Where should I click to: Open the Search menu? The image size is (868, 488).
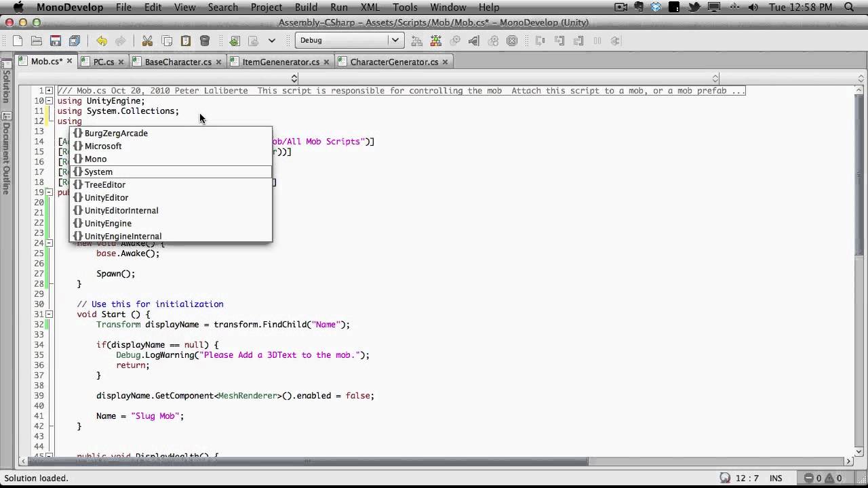(x=223, y=7)
